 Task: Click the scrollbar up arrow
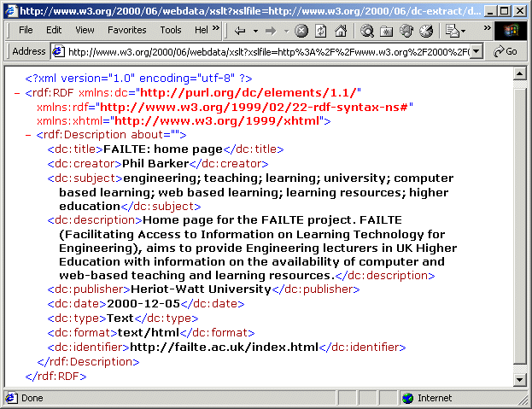520,73
